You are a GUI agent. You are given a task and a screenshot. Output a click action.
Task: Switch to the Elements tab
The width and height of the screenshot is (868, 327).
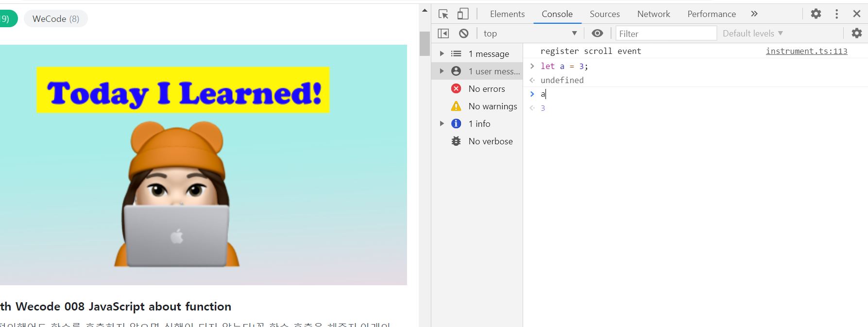point(507,14)
